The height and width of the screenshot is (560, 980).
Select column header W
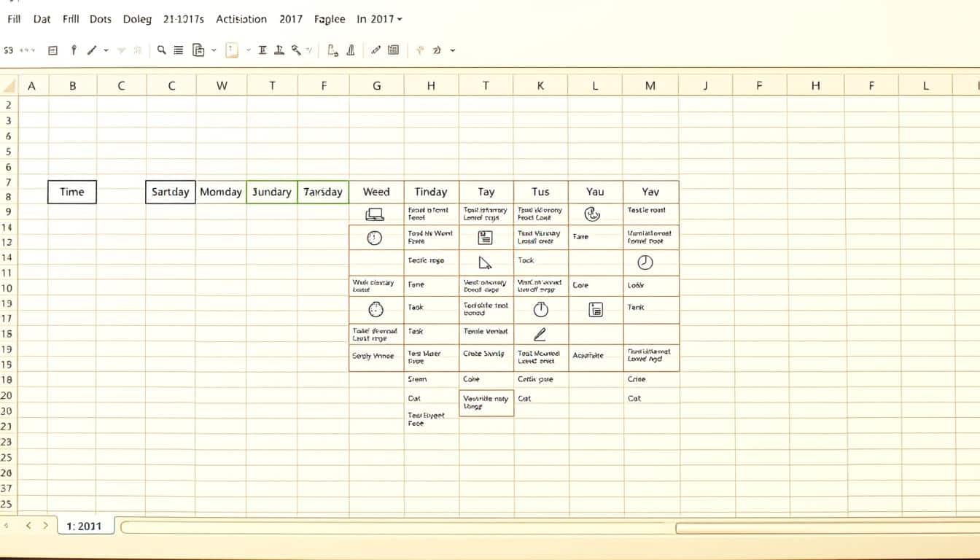pos(222,85)
